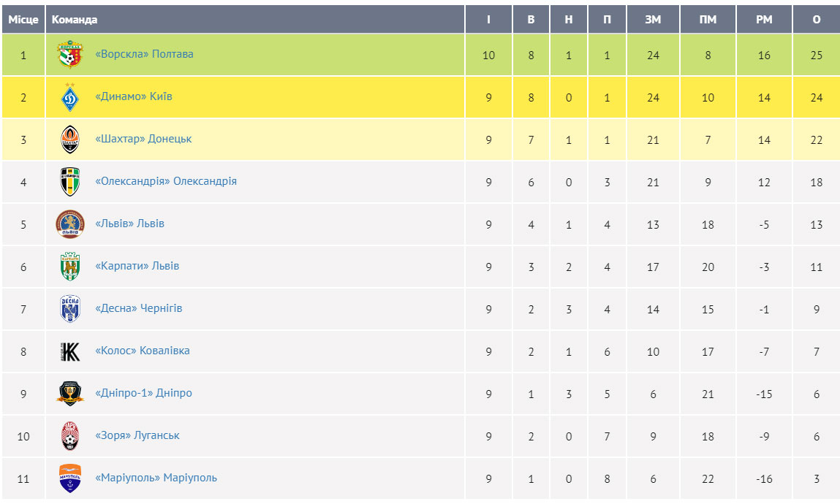This screenshot has width=840, height=504.
Task: Open the «Ворскла» Полтава team link
Action: coord(144,54)
